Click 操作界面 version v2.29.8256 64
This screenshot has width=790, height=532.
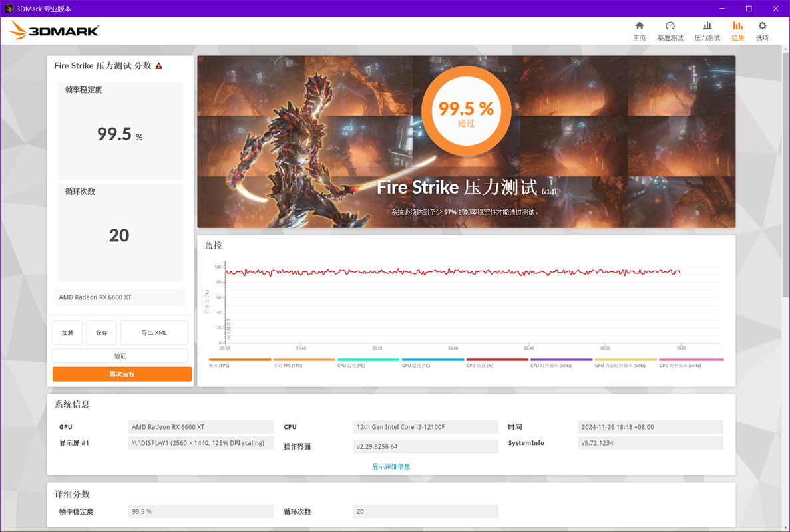(426, 446)
